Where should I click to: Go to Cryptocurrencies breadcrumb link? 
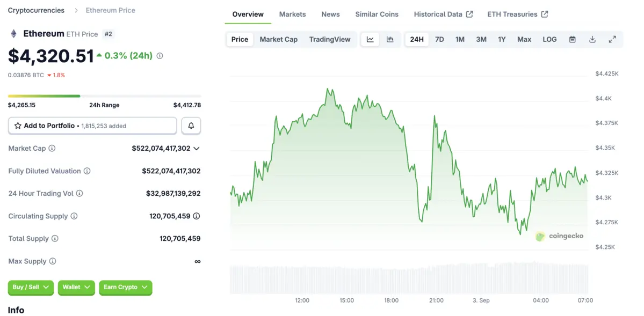click(x=36, y=10)
